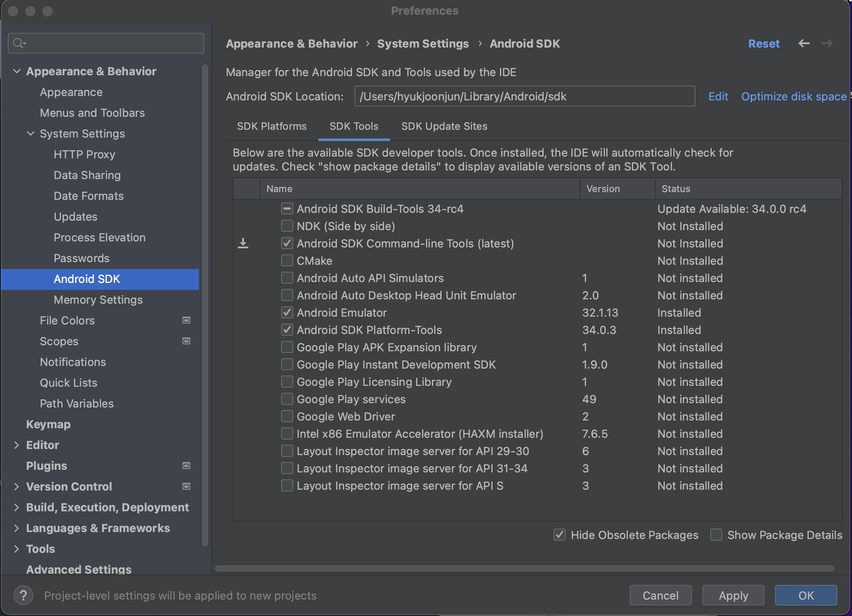Expand Build, Execution, Deployment section
This screenshot has width=852, height=616.
[x=16, y=507]
